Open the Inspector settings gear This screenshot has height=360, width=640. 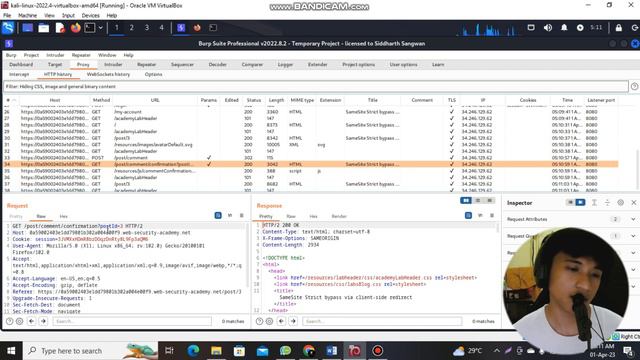[x=620, y=203]
